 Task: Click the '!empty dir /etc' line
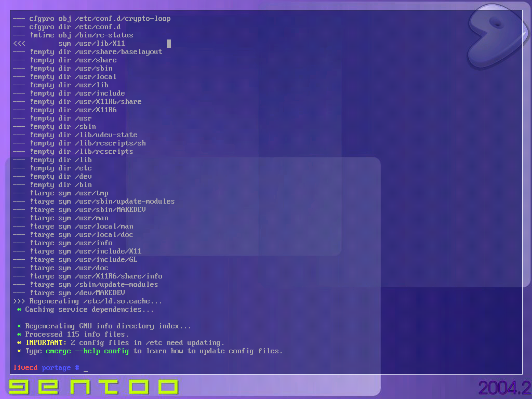(52, 168)
